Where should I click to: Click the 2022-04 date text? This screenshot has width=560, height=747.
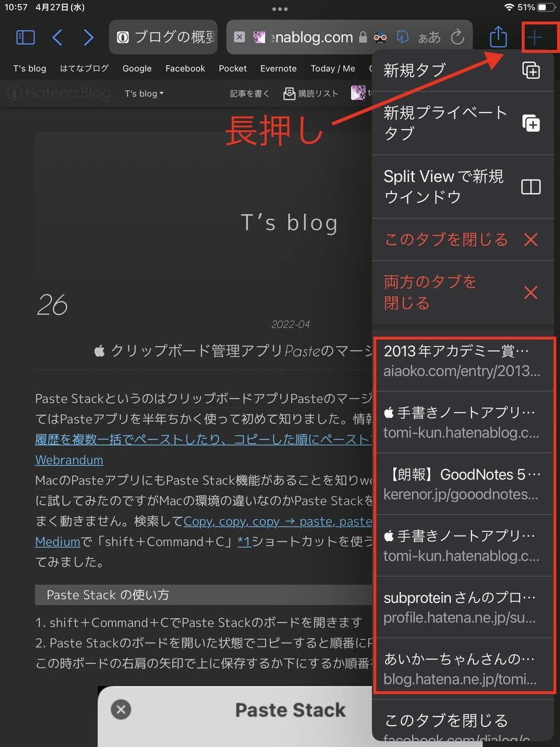(291, 324)
